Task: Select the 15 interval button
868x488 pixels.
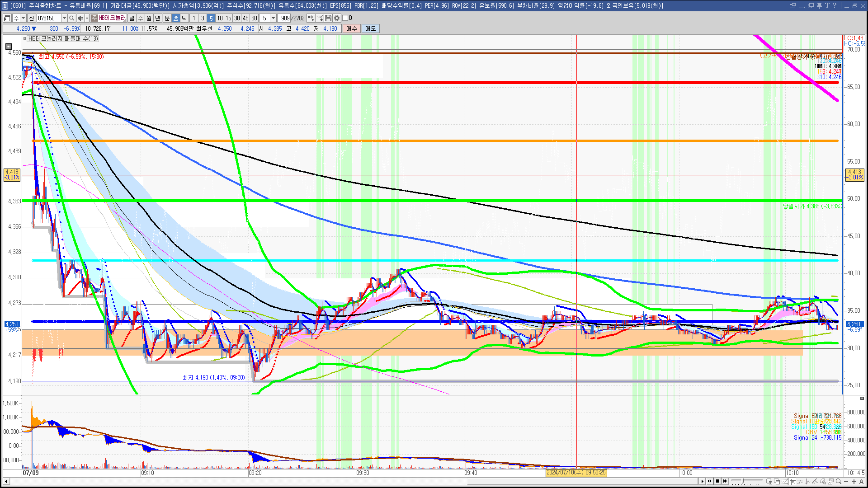Action: (228, 18)
